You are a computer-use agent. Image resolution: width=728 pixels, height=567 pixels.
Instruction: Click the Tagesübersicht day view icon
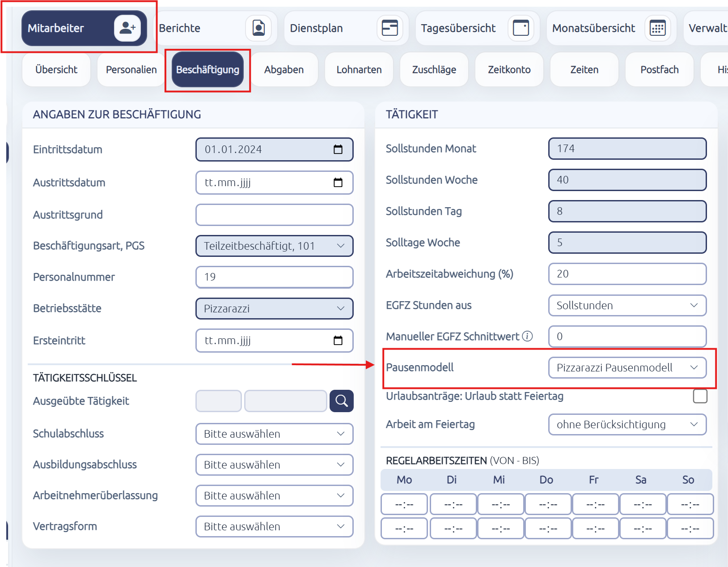(521, 28)
